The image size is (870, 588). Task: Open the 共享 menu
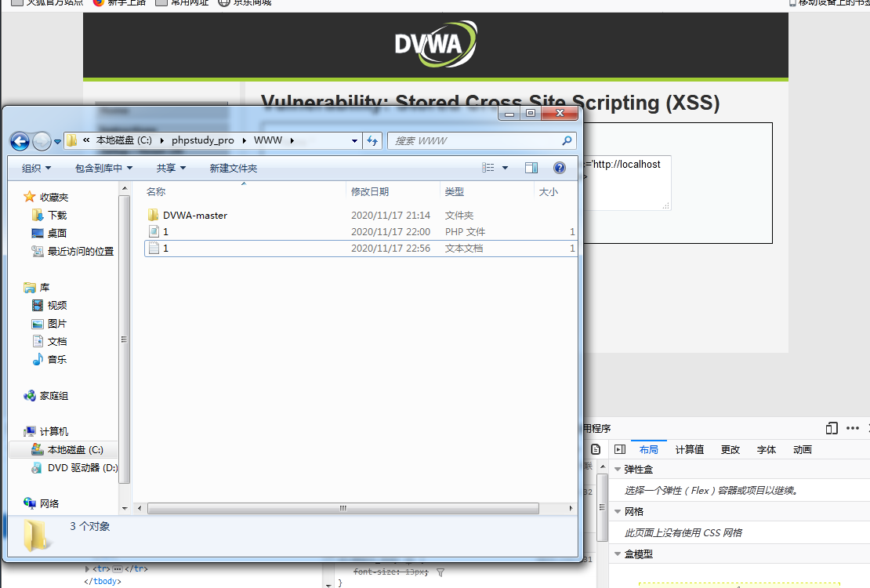coord(171,169)
